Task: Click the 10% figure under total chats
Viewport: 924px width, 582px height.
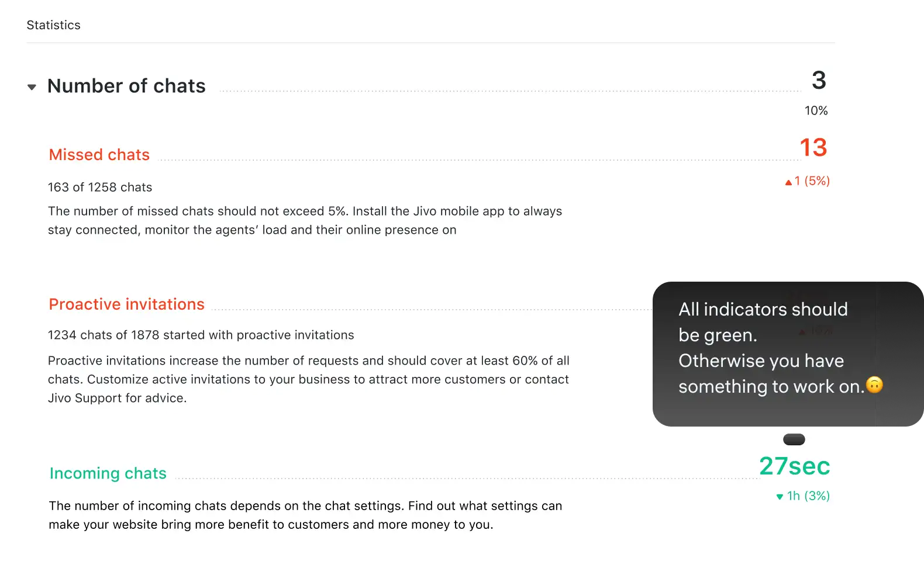Action: pos(816,111)
